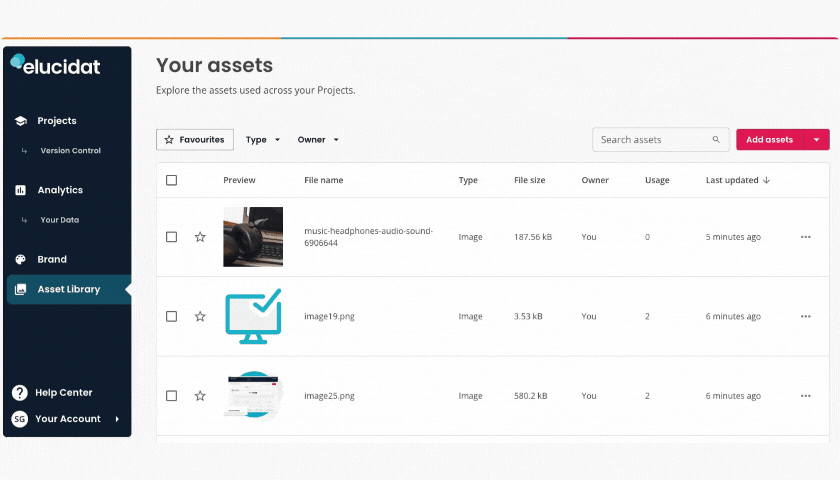Click Version Control sub-arrow icon
The height and width of the screenshot is (480, 840).
pyautogui.click(x=24, y=151)
